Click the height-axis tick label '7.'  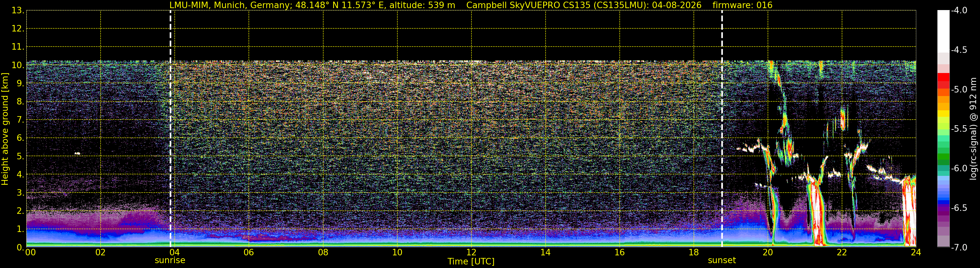(20, 120)
